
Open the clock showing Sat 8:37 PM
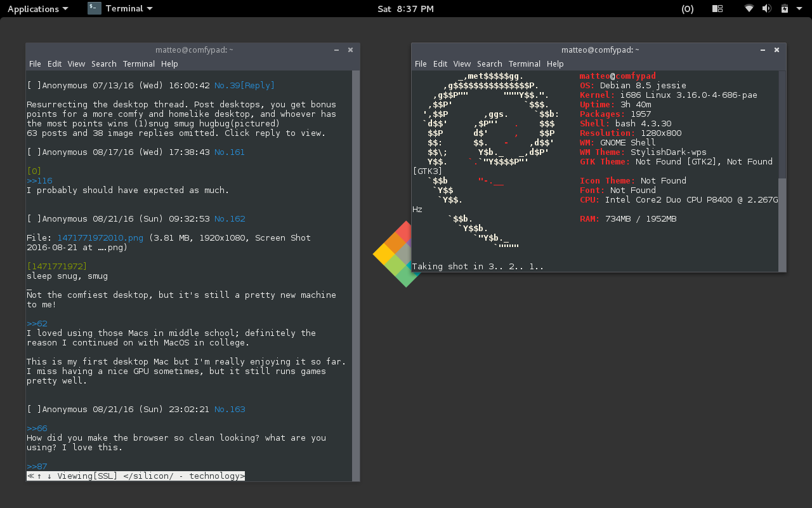(405, 8)
